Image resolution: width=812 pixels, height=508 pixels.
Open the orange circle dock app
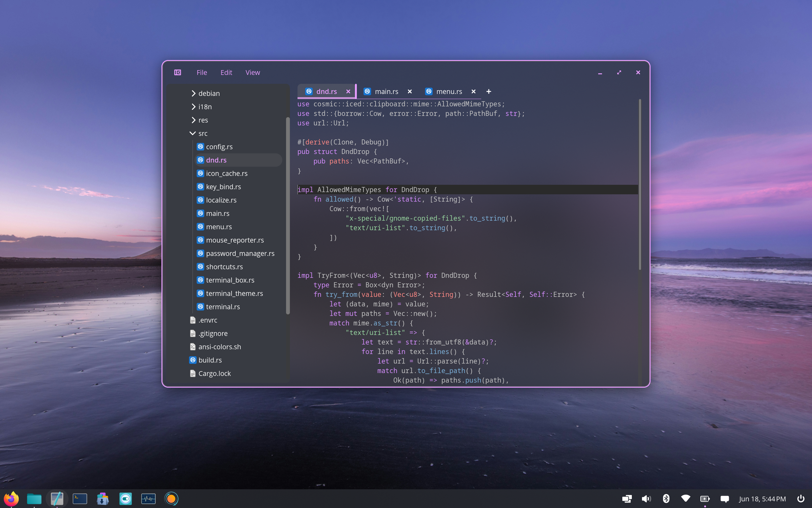tap(171, 498)
